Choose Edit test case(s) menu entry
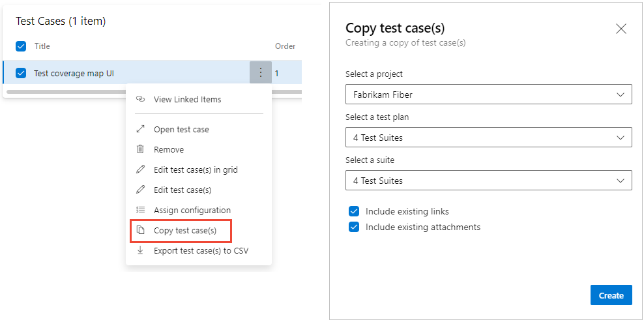The width and height of the screenshot is (644, 322). tap(183, 190)
